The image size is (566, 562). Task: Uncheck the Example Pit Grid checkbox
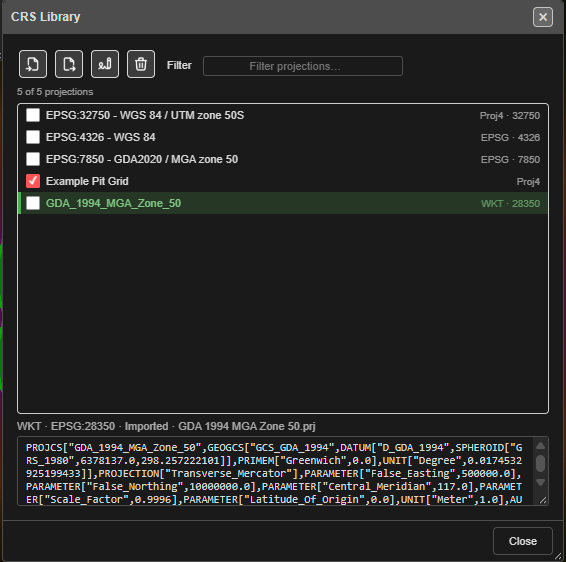click(x=33, y=181)
